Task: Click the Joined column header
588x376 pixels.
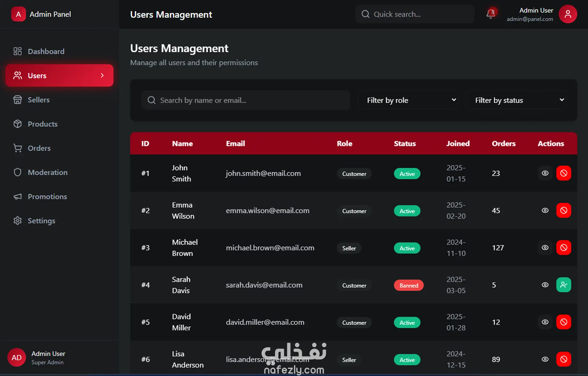Action: tap(458, 143)
